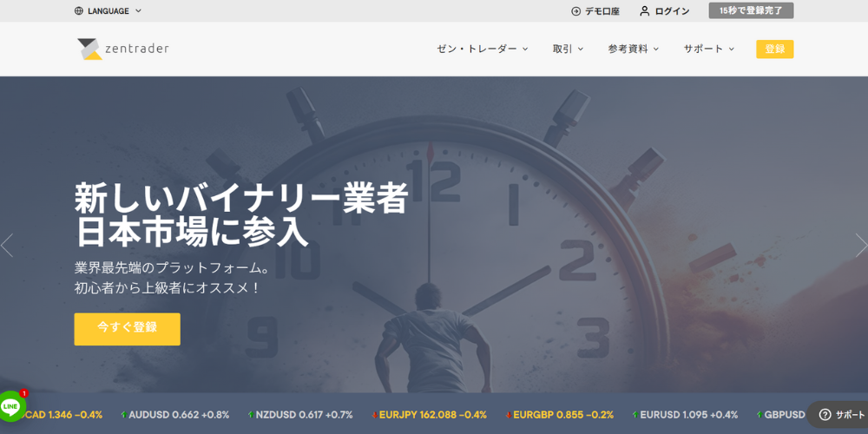Image resolution: width=868 pixels, height=434 pixels.
Task: Click the NZDUSD green up arrow
Action: 251,415
